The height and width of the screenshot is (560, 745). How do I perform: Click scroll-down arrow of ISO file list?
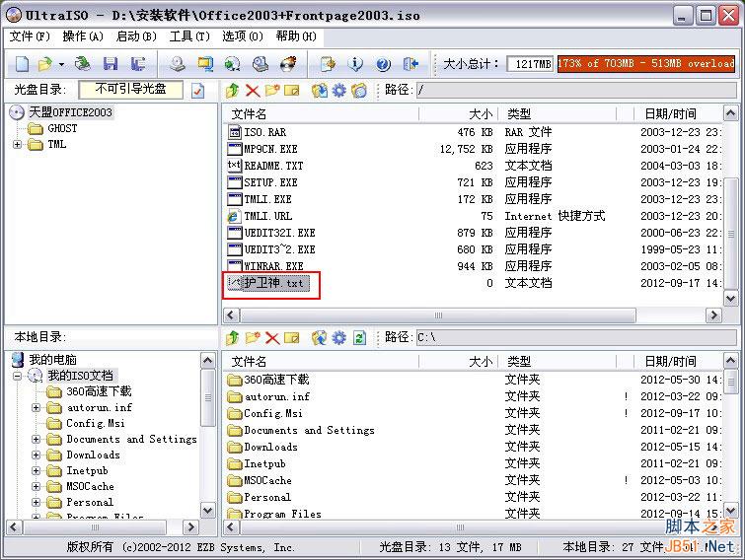[x=730, y=299]
